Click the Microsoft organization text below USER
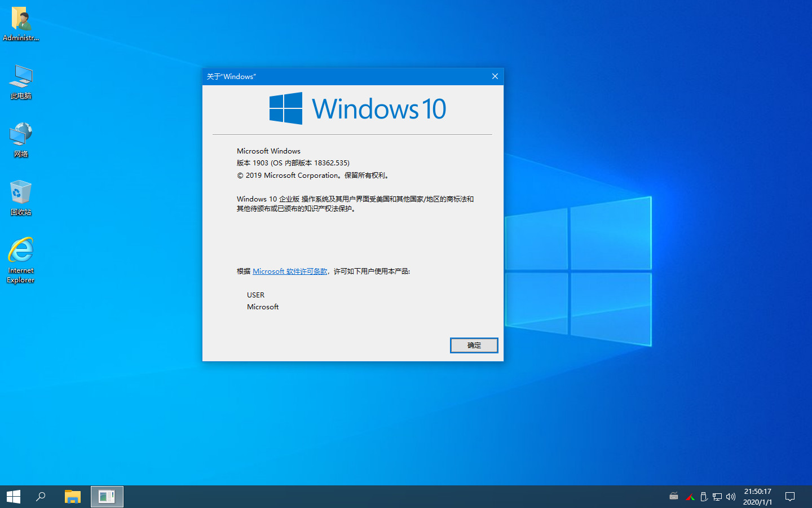Viewport: 812px width, 508px height. click(263, 307)
